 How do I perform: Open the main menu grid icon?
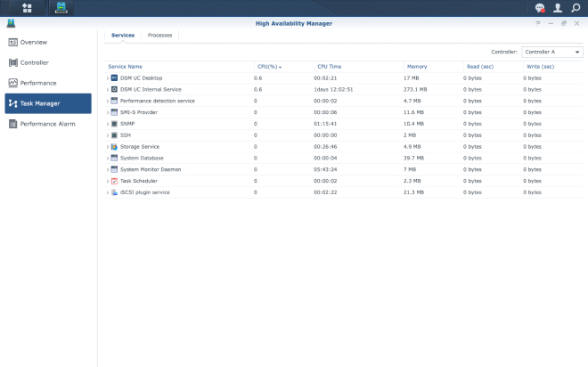click(27, 8)
